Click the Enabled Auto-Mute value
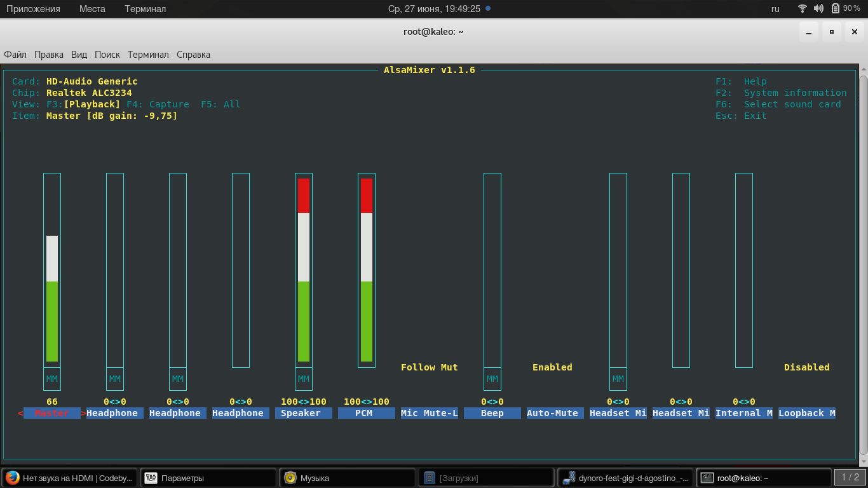Screen dimensions: 868x488 coord(552,367)
